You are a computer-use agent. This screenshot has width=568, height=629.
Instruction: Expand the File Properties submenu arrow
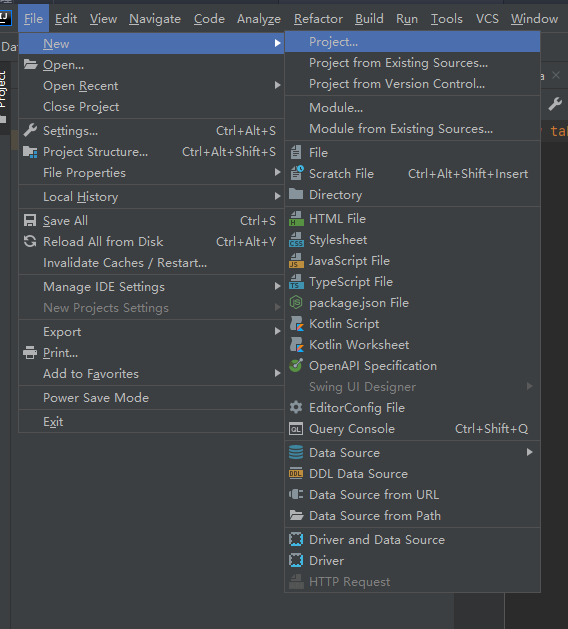click(x=277, y=172)
